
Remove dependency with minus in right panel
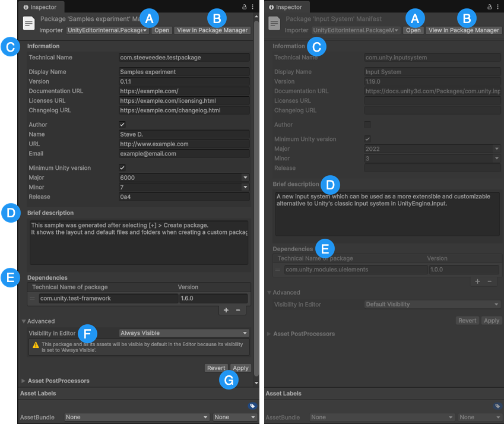490,281
